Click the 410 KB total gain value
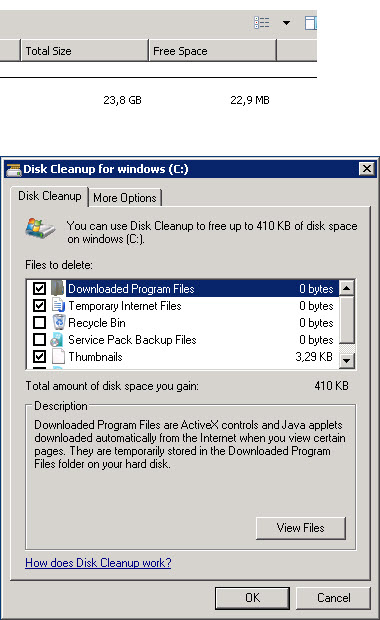Viewport: 380px width, 620px height. [331, 386]
